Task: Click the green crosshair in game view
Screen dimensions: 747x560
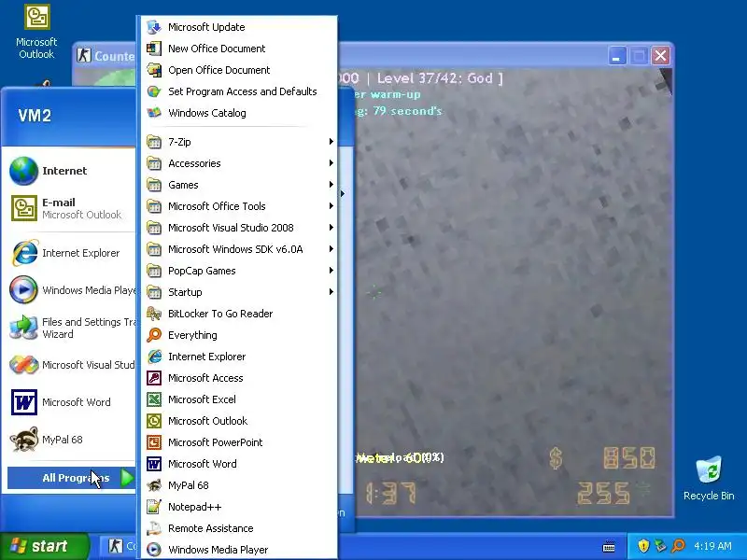Action: click(x=374, y=292)
